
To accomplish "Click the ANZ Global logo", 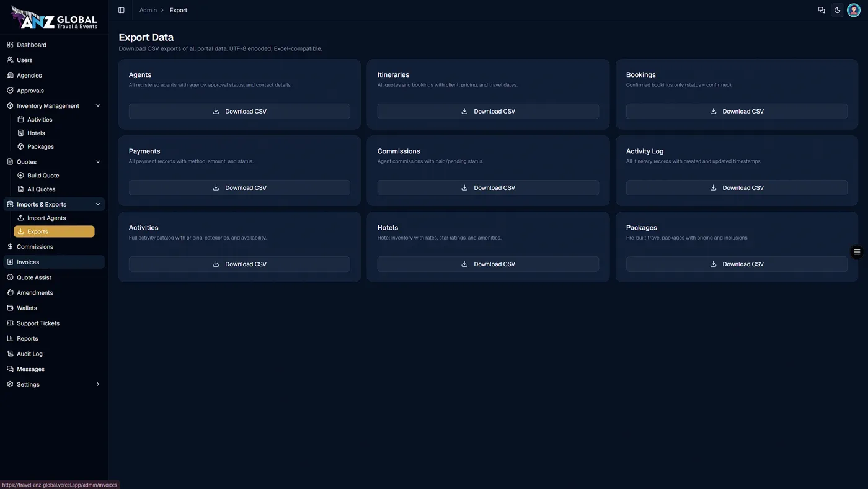I will tap(54, 18).
